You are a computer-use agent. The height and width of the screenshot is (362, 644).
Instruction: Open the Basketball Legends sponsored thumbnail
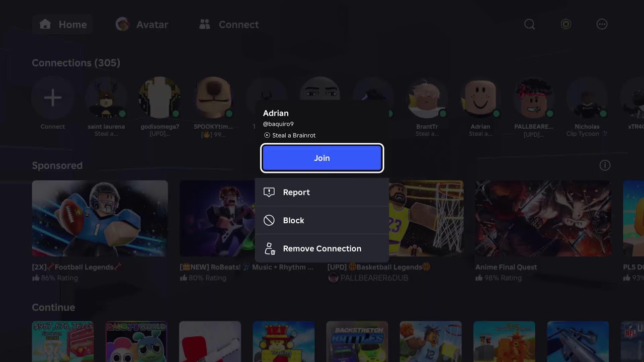(426, 218)
